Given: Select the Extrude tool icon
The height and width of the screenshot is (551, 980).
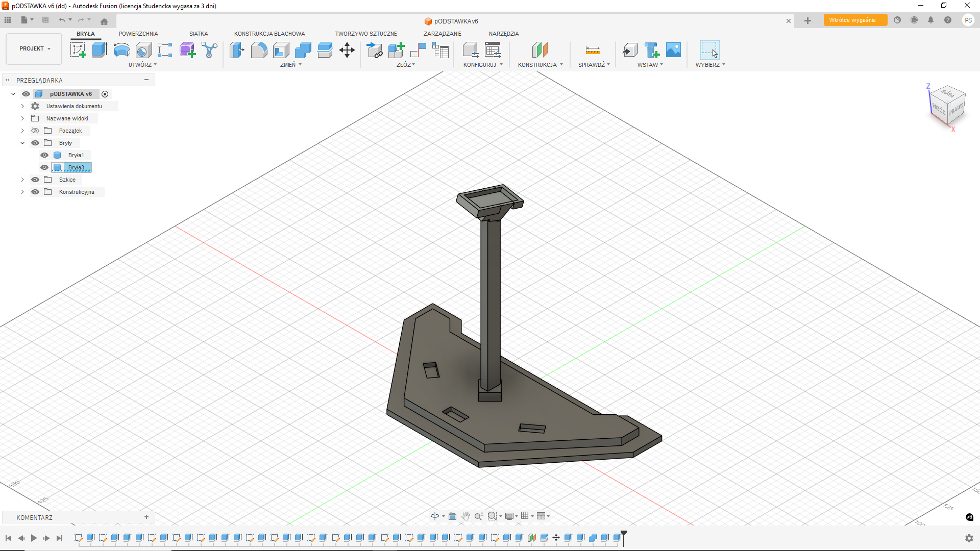Looking at the screenshot, I should pyautogui.click(x=100, y=50).
